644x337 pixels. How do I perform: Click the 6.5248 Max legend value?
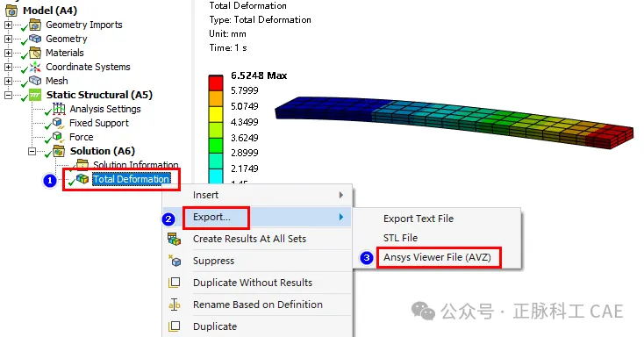coord(259,75)
